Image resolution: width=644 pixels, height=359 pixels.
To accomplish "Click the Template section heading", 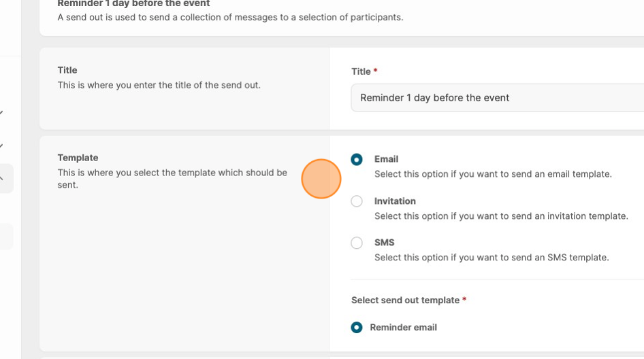I will tap(78, 158).
